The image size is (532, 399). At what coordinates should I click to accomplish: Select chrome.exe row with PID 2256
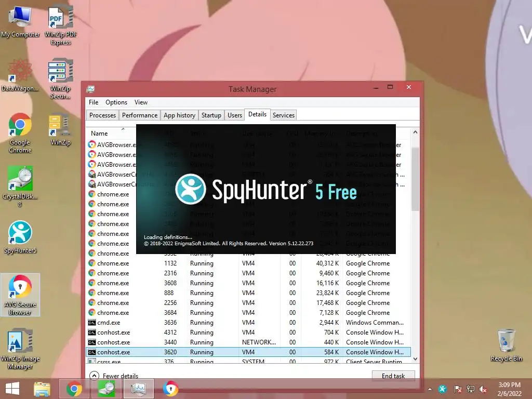click(x=248, y=303)
